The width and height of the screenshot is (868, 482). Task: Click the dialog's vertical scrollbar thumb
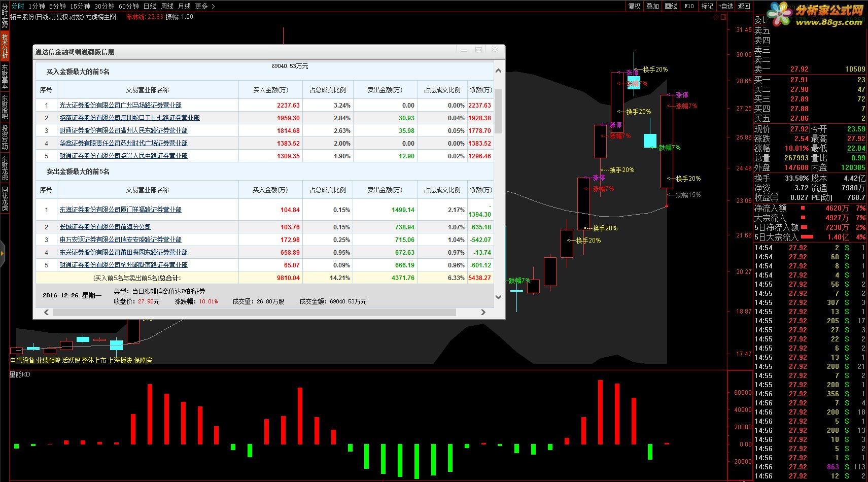click(498, 111)
